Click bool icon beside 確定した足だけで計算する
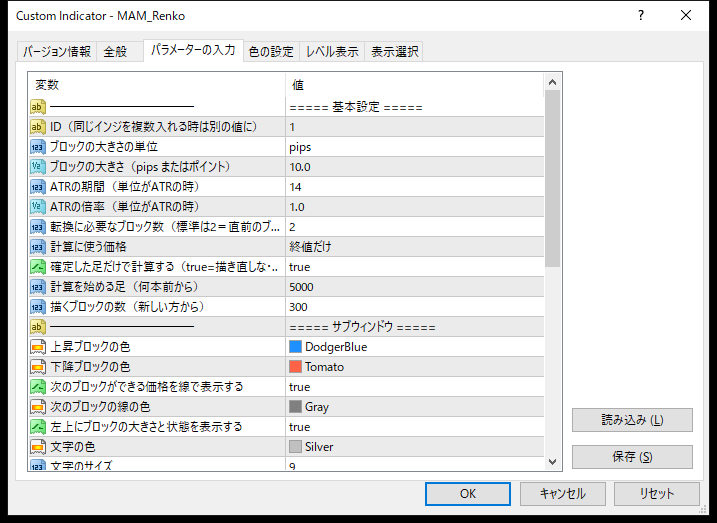 [38, 267]
